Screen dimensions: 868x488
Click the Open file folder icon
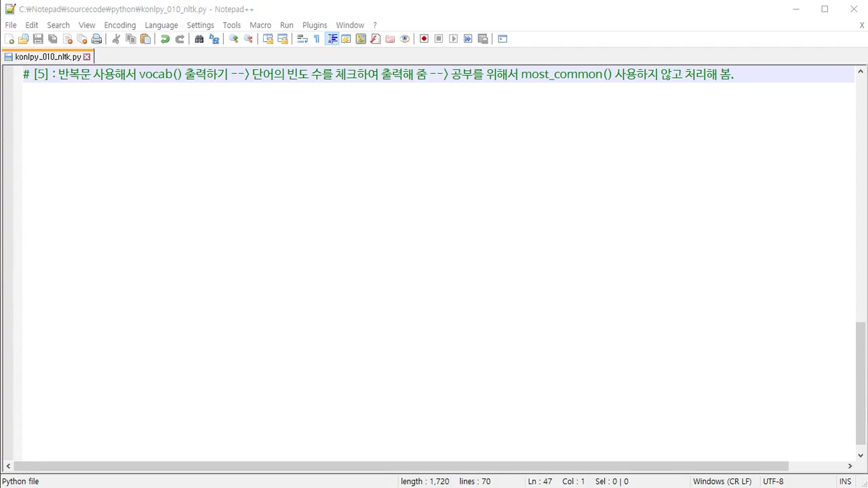[24, 39]
